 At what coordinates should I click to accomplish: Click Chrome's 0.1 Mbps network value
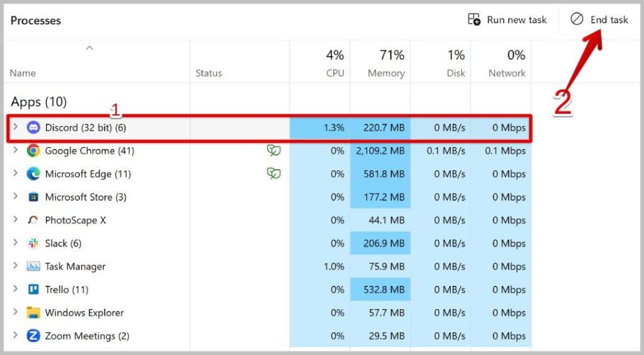click(505, 151)
